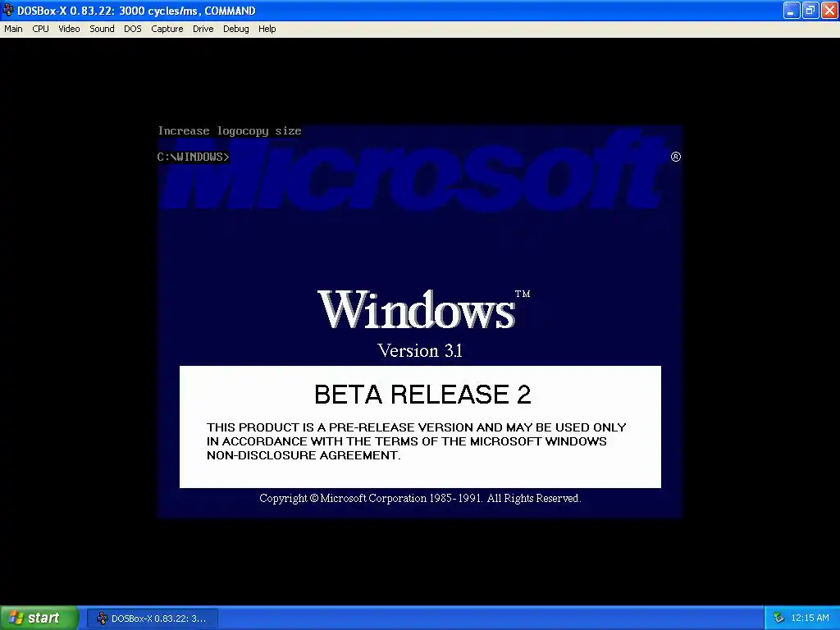Open the Sound menu
This screenshot has width=840, height=630.
click(x=102, y=29)
